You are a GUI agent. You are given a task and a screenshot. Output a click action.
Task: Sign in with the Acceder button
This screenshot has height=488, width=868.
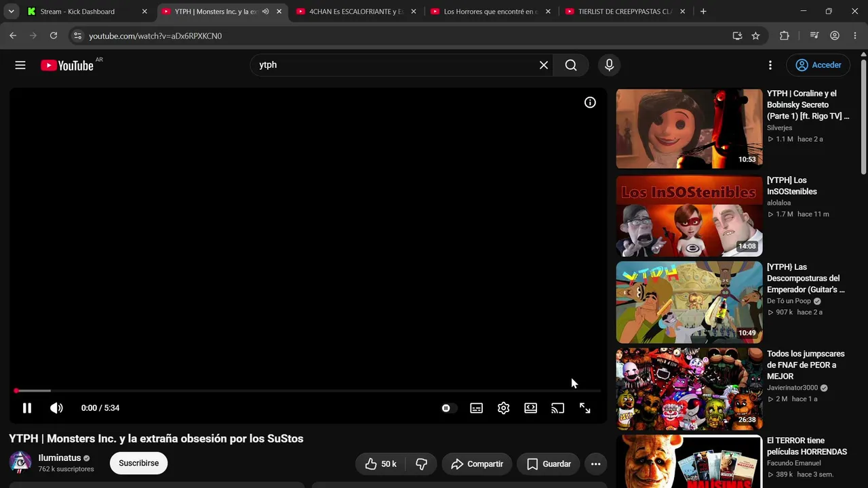[x=818, y=65]
